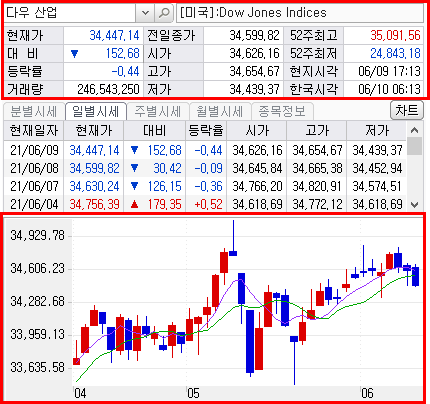Open the 주별시세 tab
Image resolution: width=430 pixels, height=404 pixels.
coord(158,111)
